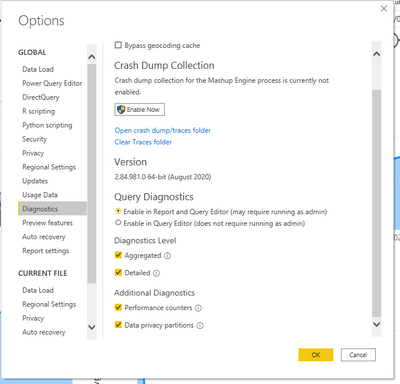Click the info icon beside Data privacy partitions
The image size is (400, 384).
(200, 326)
